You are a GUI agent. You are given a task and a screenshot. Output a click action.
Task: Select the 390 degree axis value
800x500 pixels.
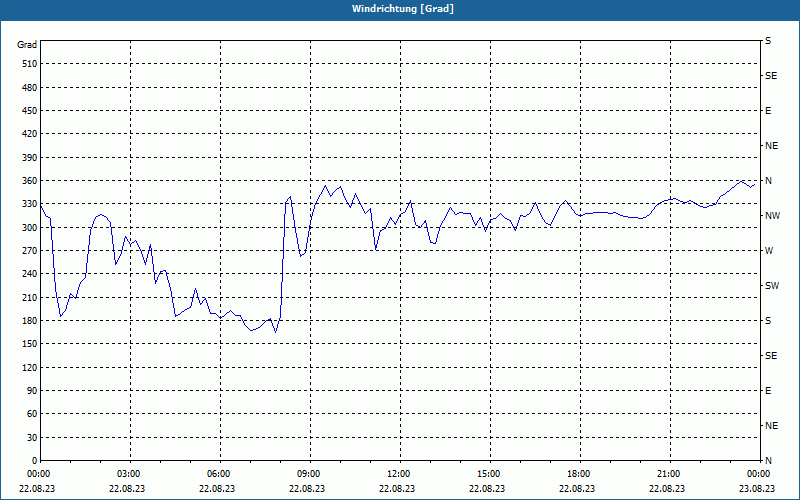[30, 158]
